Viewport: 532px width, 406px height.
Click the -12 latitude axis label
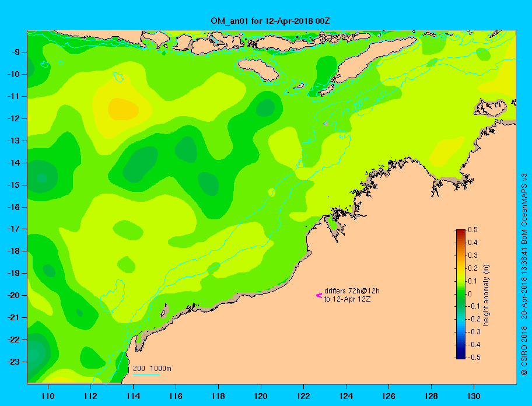click(13, 118)
